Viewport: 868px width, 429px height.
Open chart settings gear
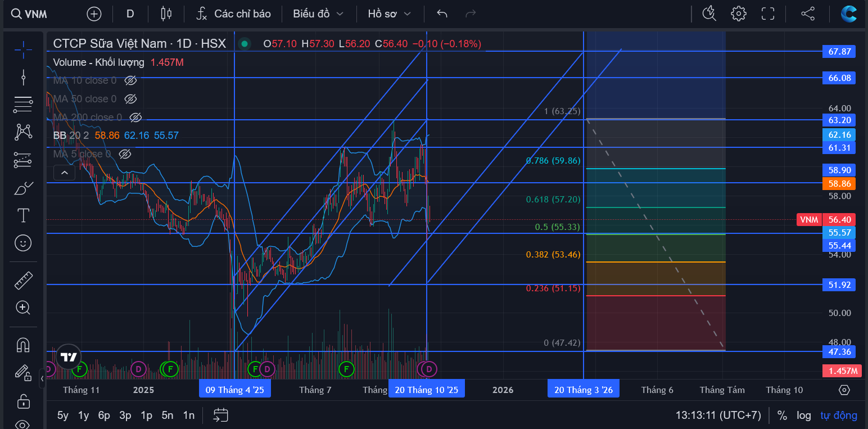point(739,14)
